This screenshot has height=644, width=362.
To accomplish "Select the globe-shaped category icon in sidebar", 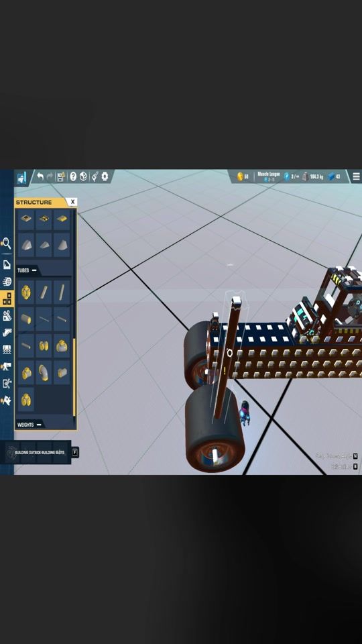I will 7,281.
